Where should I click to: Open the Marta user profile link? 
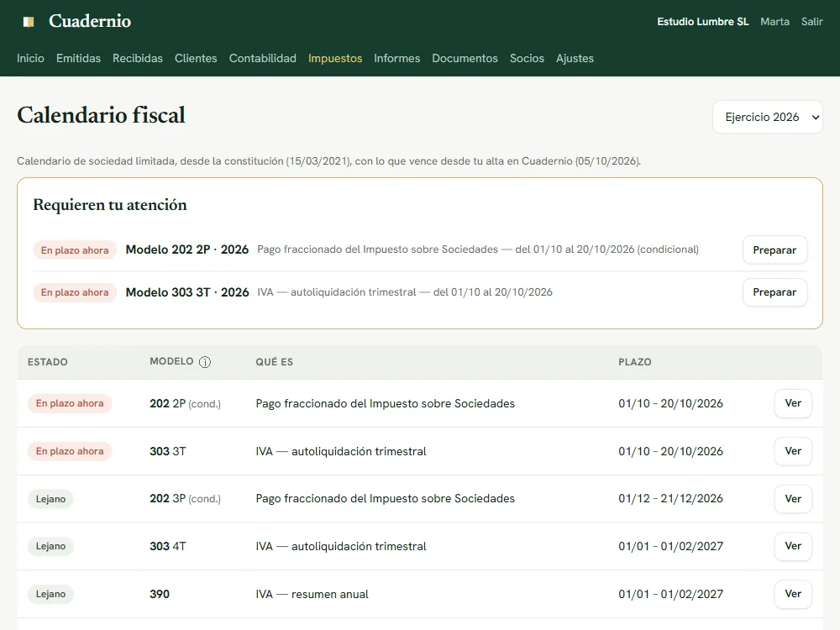coord(774,22)
